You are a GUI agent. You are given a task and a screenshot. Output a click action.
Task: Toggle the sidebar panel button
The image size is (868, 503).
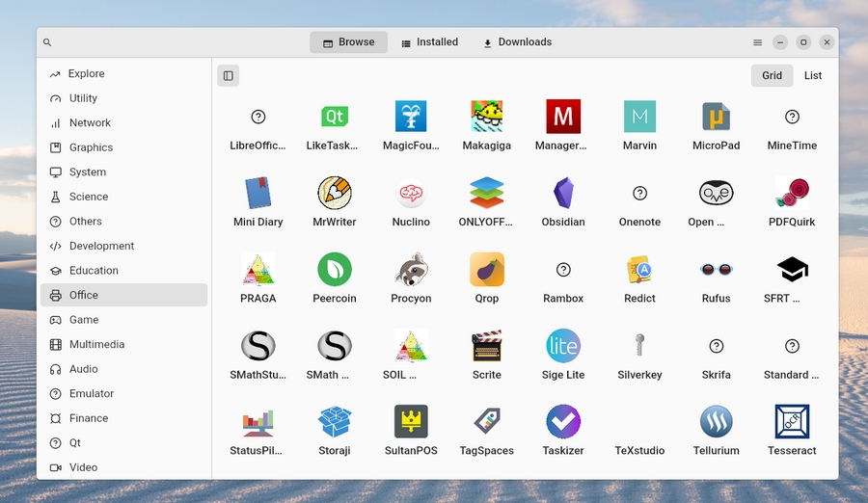point(229,75)
